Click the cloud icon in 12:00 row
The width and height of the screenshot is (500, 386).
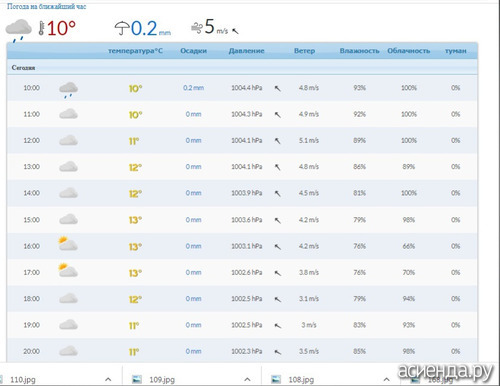tap(68, 140)
